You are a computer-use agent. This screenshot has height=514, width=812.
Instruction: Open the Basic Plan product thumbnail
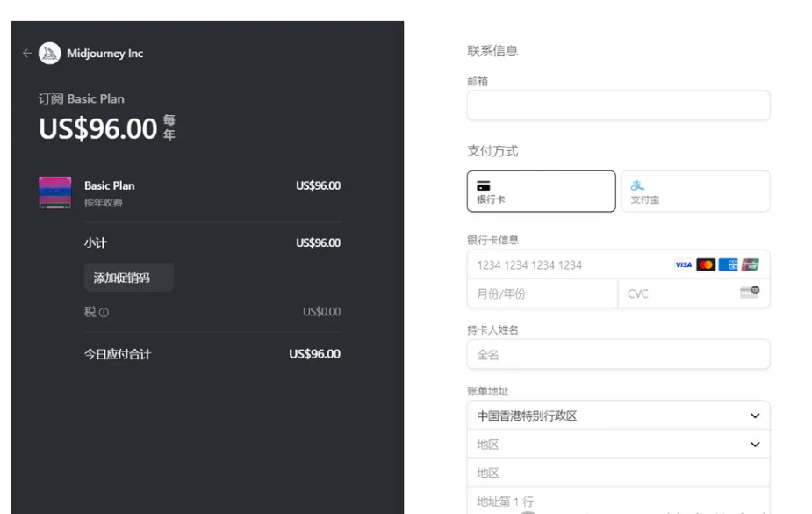point(55,192)
